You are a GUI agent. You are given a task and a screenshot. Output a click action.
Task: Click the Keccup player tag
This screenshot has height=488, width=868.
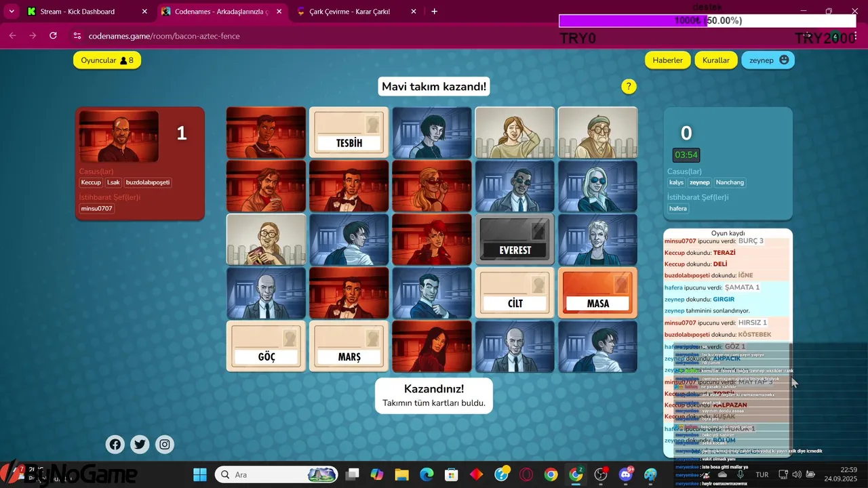click(91, 182)
